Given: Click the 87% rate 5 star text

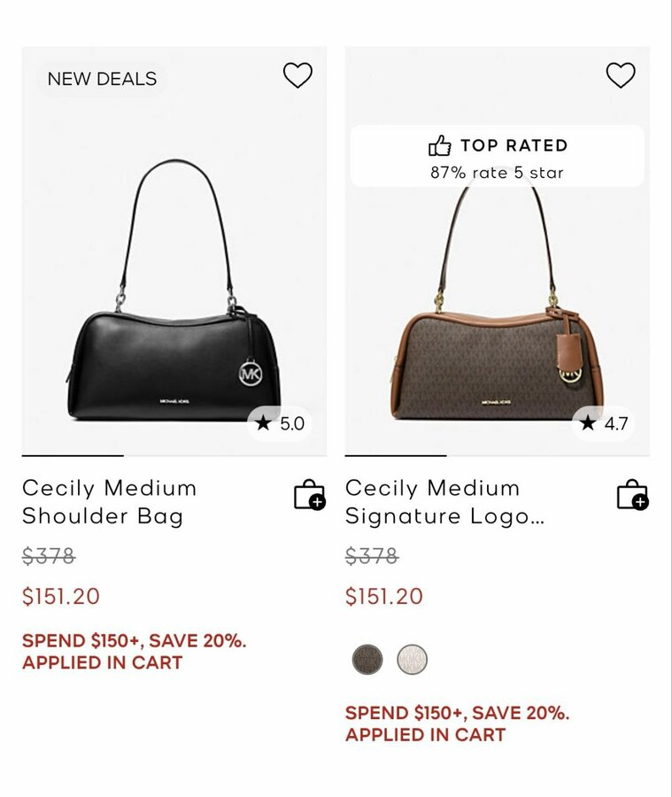Looking at the screenshot, I should coord(497,173).
